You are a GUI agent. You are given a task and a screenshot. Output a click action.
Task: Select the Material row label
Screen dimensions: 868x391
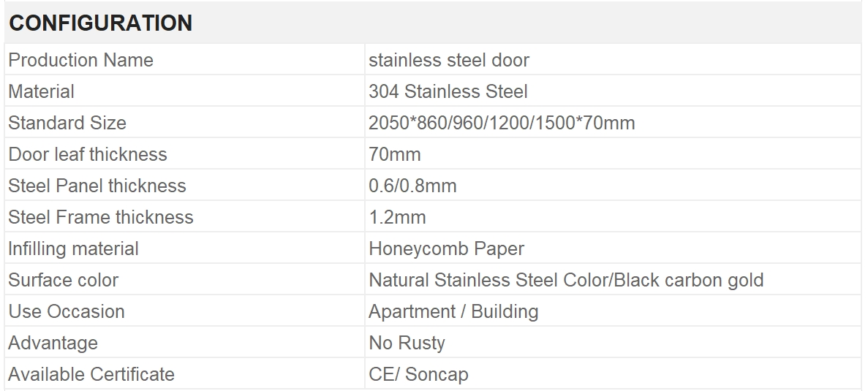click(41, 91)
